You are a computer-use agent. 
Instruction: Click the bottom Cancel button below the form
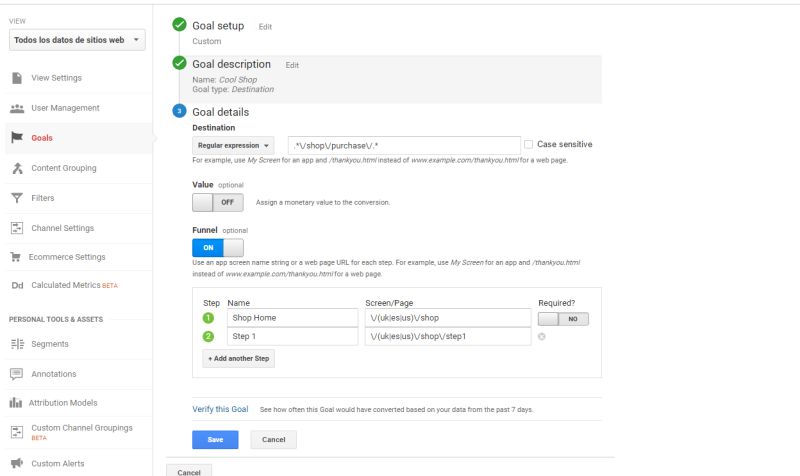point(189,472)
